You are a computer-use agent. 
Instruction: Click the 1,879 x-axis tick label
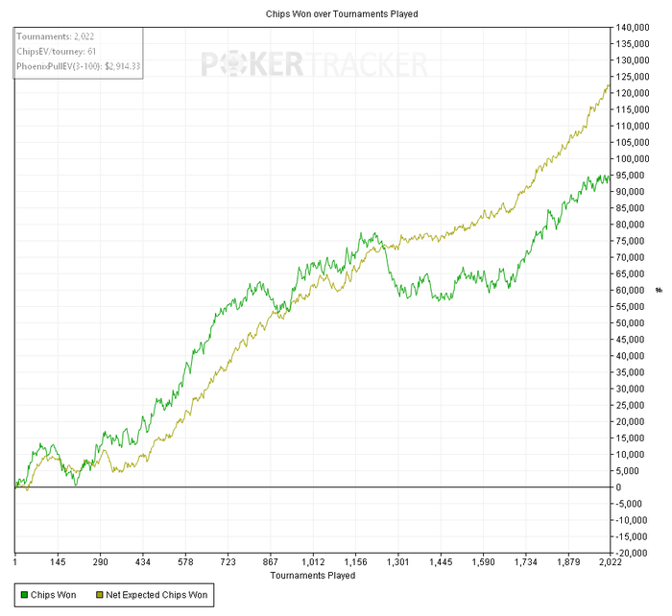pyautogui.click(x=568, y=562)
